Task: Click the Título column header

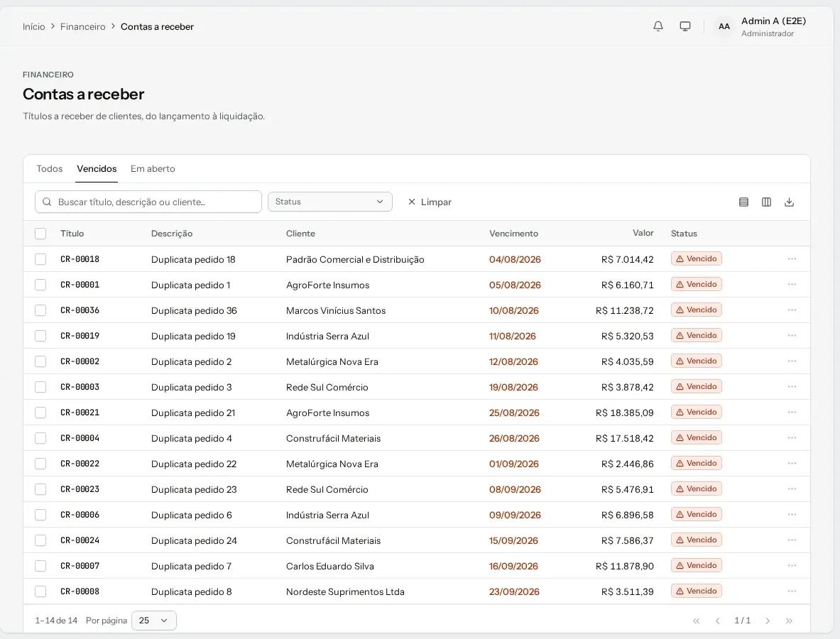Action: pyautogui.click(x=72, y=234)
